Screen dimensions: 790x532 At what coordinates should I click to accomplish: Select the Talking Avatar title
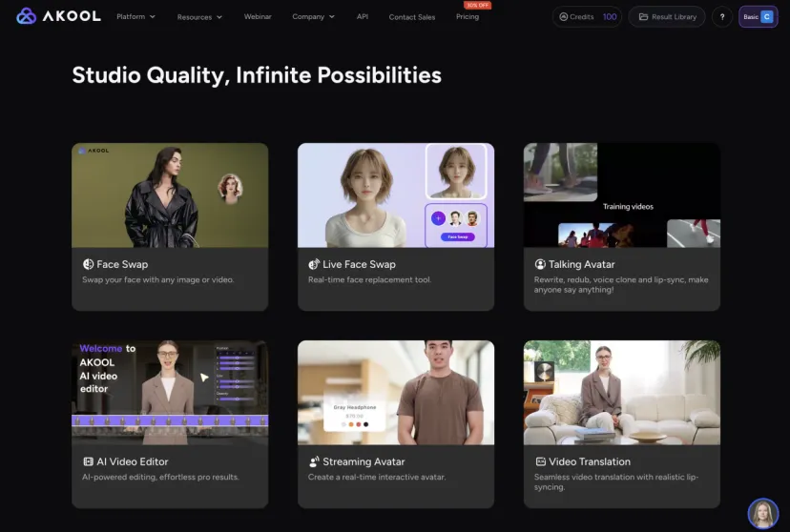582,264
